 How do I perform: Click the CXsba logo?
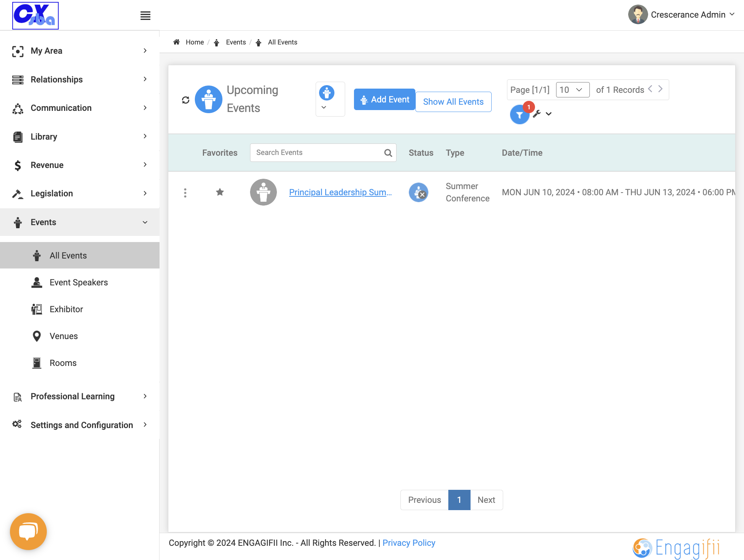pyautogui.click(x=35, y=16)
